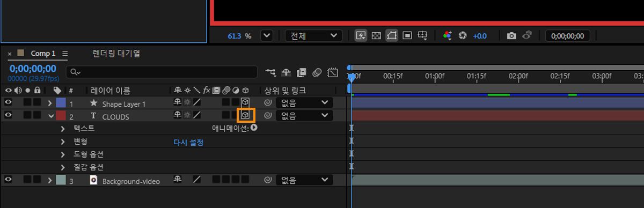Open the Comp 1 panel menu icon

tap(65, 54)
